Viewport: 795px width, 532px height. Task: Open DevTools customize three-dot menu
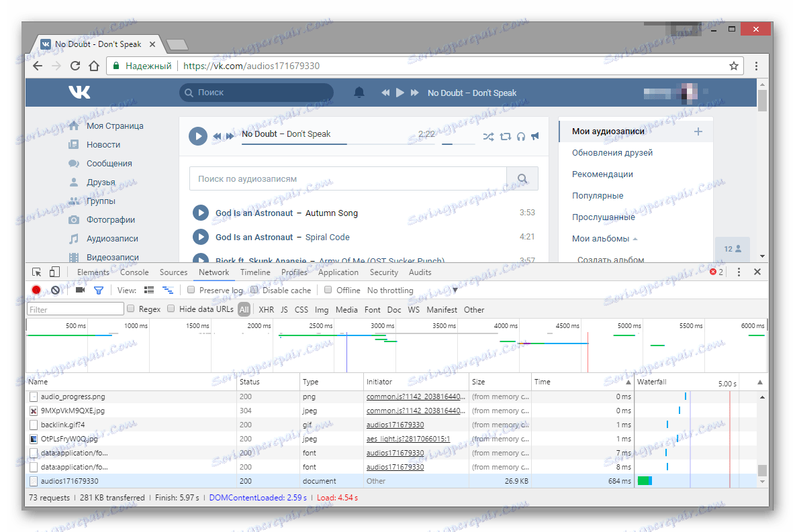point(739,272)
